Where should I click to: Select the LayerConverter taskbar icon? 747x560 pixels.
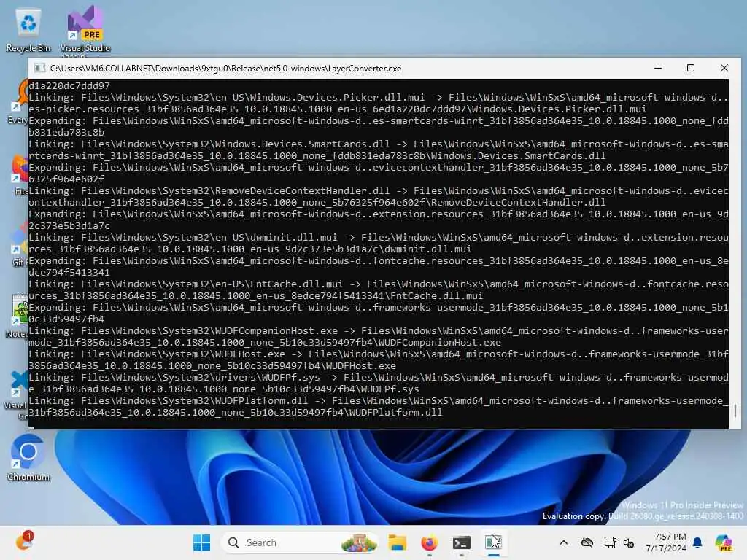coord(494,542)
